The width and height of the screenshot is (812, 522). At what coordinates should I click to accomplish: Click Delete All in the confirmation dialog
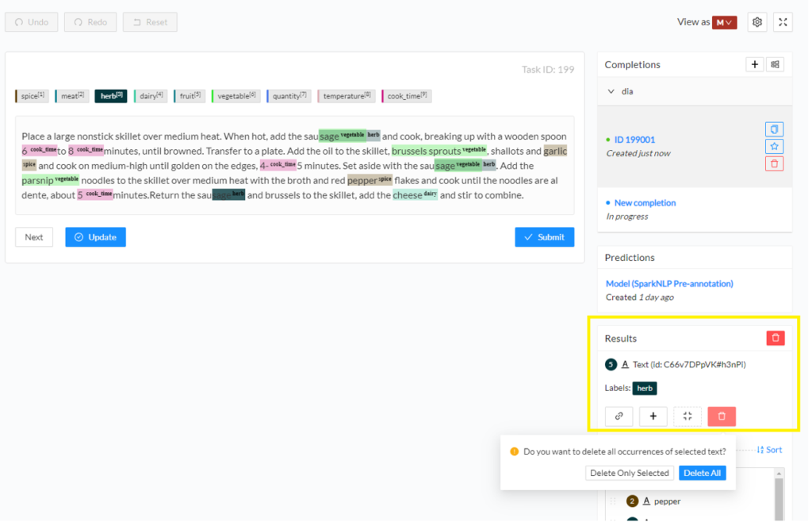702,472
